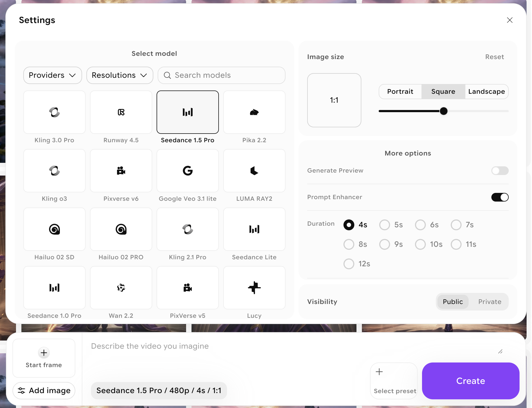Open the Resolutions dropdown
This screenshot has height=408, width=532.
point(120,75)
